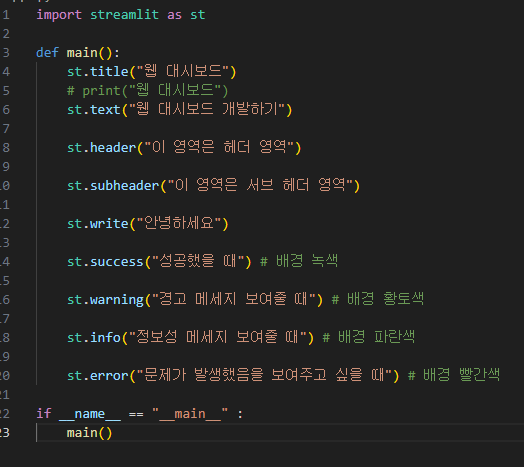This screenshot has width=524, height=467.
Task: Click the st.success call
Action: (159, 261)
